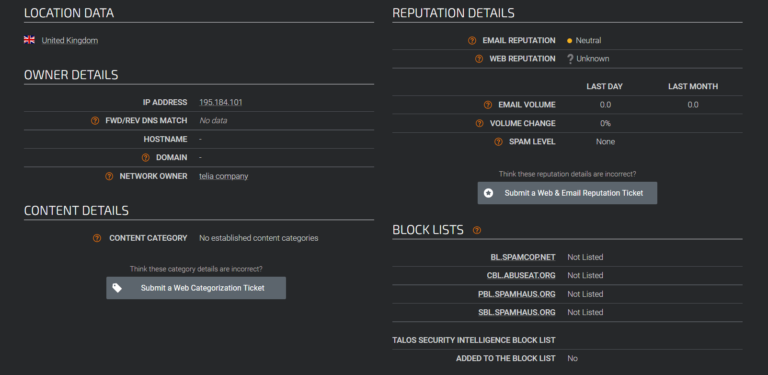Viewport: 768px width, 375px height.
Task: Open the Spam Level help icon
Action: click(499, 142)
